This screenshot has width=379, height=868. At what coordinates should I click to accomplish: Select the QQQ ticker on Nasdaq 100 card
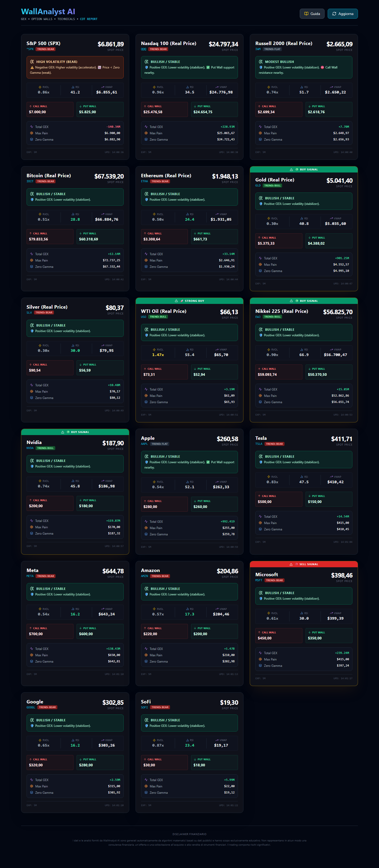coord(143,49)
